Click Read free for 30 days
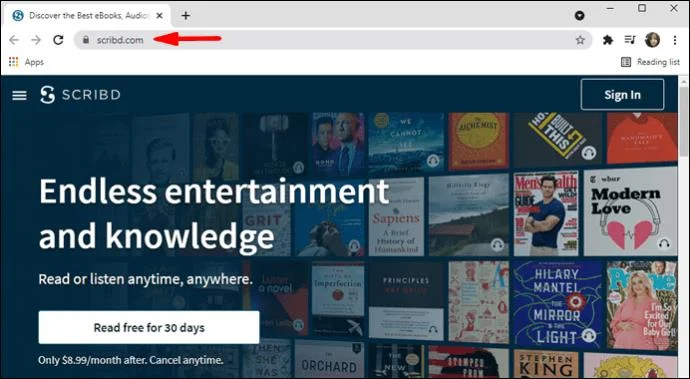The width and height of the screenshot is (690, 379). 149,327
